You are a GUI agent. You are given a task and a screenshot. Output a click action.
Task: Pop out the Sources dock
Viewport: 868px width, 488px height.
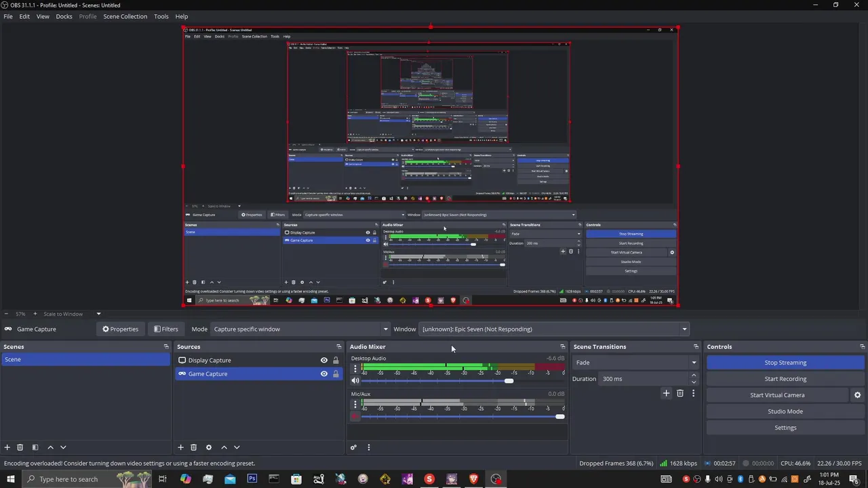[339, 347]
